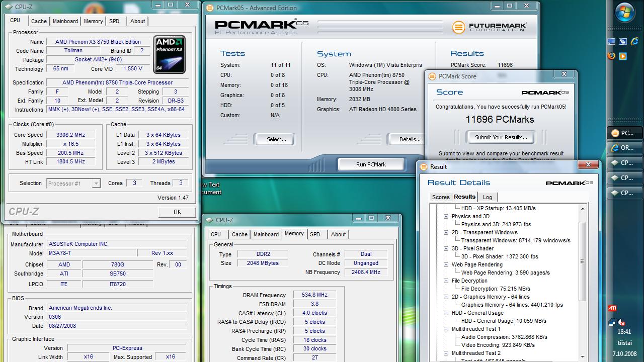Image resolution: width=644 pixels, height=362 pixels.
Task: Select the Physics and 3D: 243.973 fps row
Action: tap(496, 224)
